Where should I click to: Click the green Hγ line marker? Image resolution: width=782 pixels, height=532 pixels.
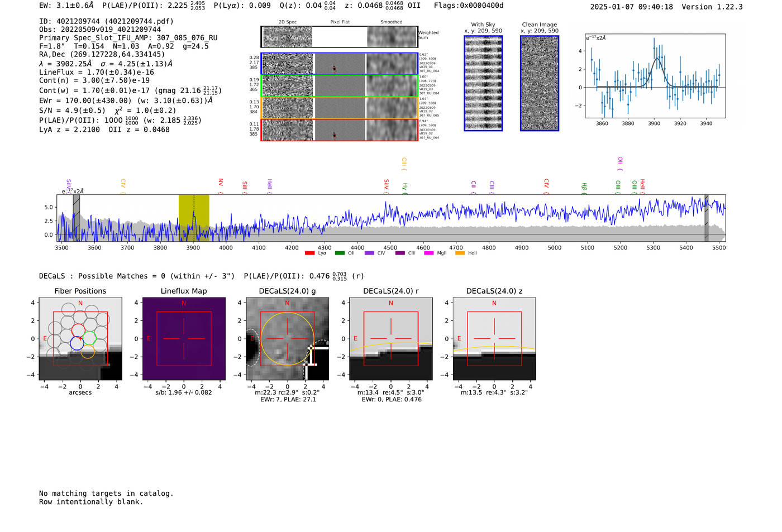(x=405, y=188)
